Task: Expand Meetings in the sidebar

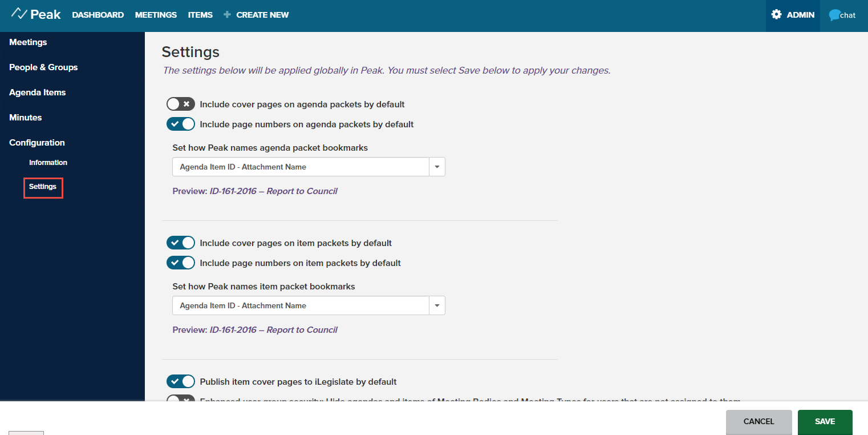Action: [28, 42]
